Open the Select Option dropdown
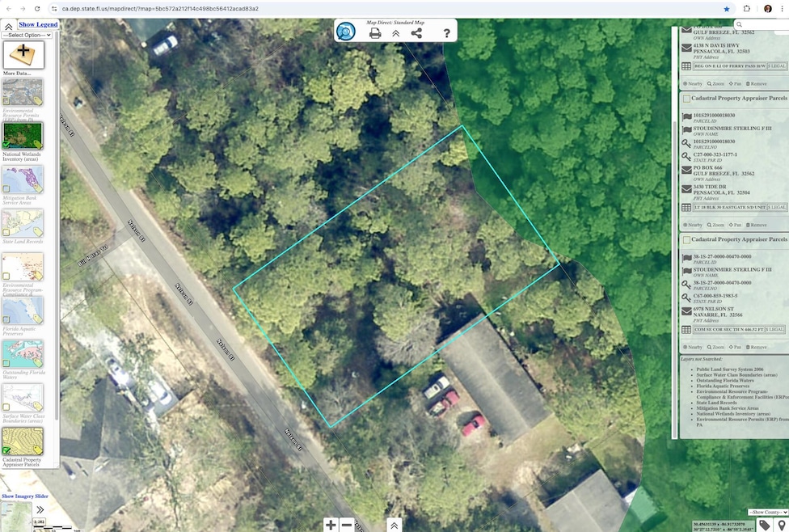789x532 pixels. coord(27,36)
